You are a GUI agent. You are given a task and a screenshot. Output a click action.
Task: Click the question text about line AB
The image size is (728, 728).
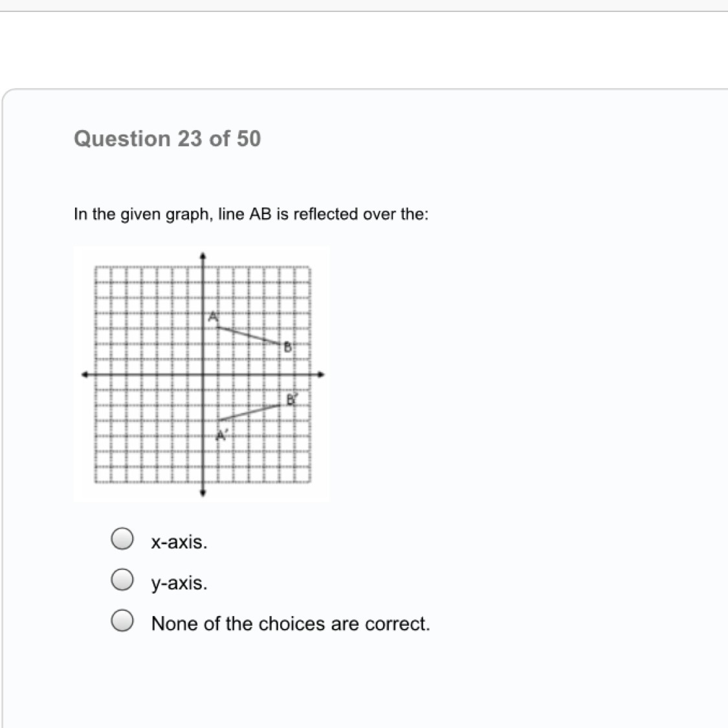(251, 214)
